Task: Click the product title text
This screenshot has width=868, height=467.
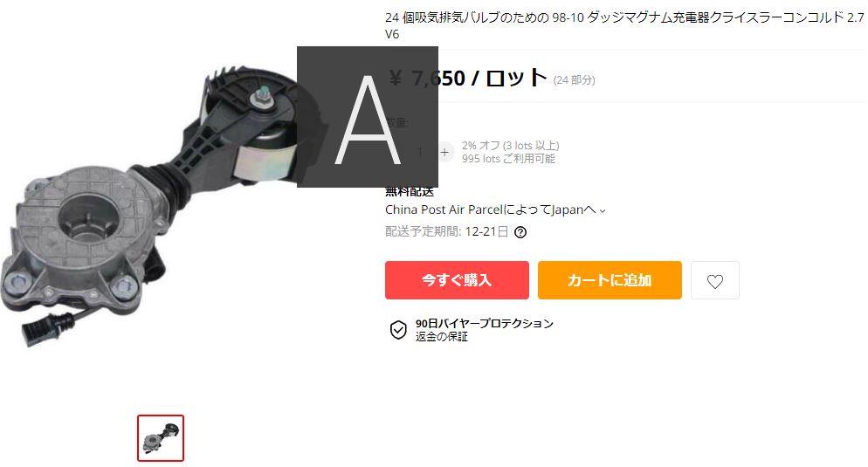Action: [623, 25]
